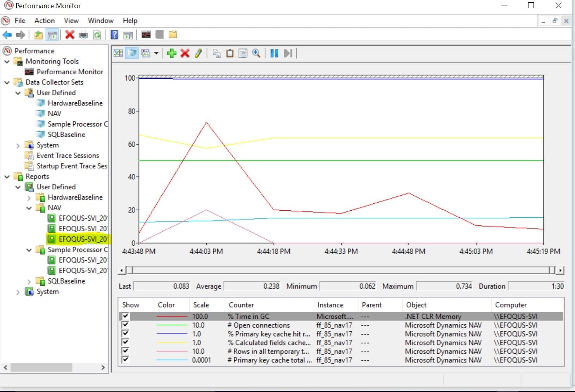Open the Action menu

point(45,21)
